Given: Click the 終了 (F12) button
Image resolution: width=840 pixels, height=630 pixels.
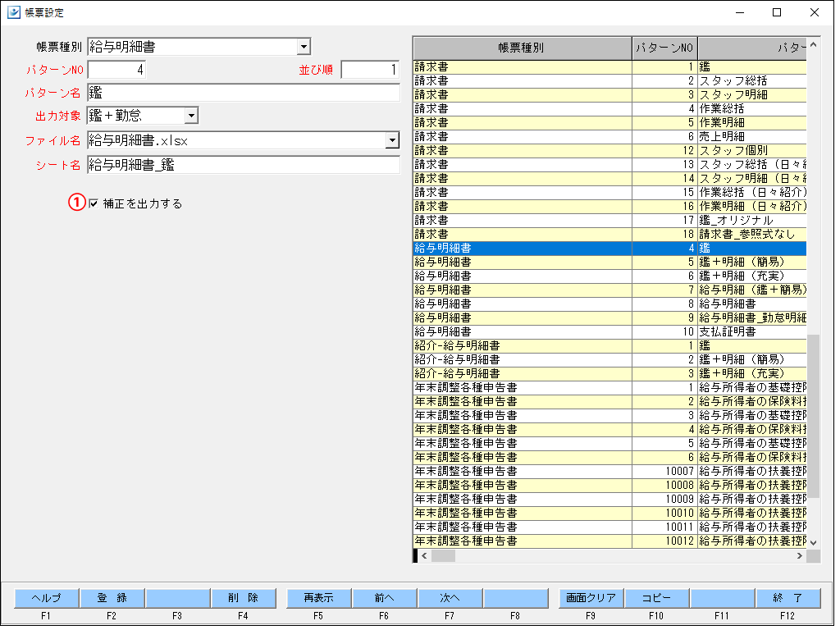Looking at the screenshot, I should coord(787,598).
